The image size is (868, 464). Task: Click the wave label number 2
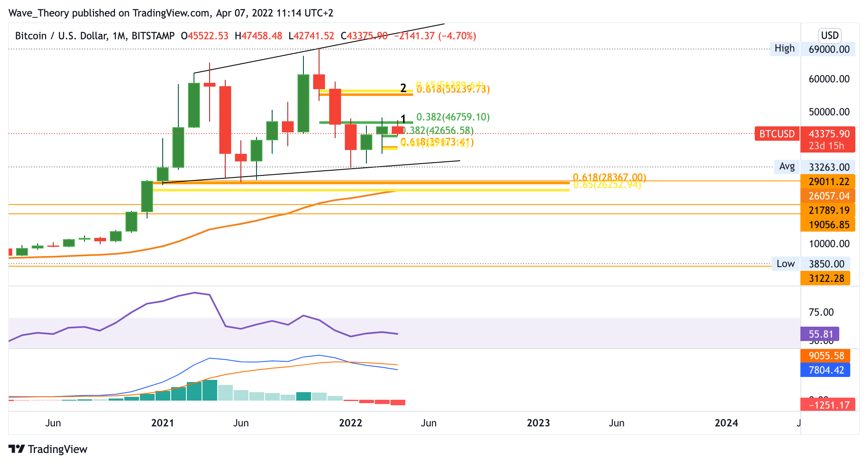403,88
